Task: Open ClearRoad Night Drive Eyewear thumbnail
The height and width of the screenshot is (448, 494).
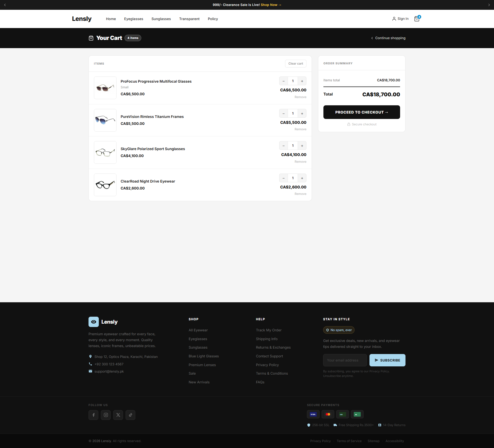Action: click(x=105, y=185)
